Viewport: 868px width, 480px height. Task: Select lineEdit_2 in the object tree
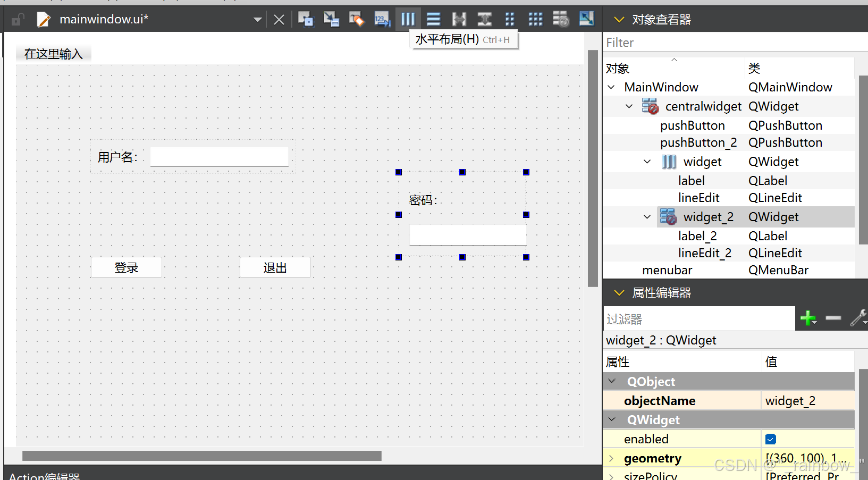pos(705,253)
